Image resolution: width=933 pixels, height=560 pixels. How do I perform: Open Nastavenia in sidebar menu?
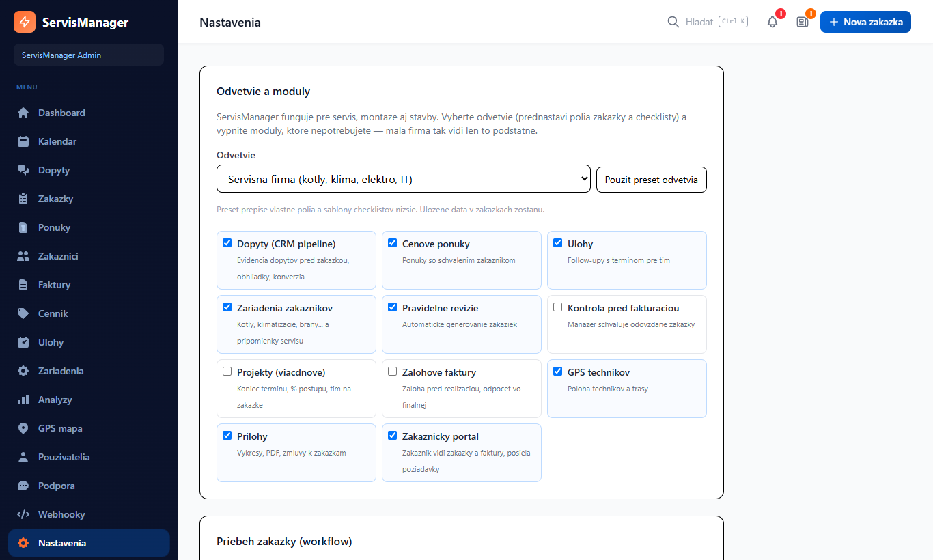click(89, 543)
